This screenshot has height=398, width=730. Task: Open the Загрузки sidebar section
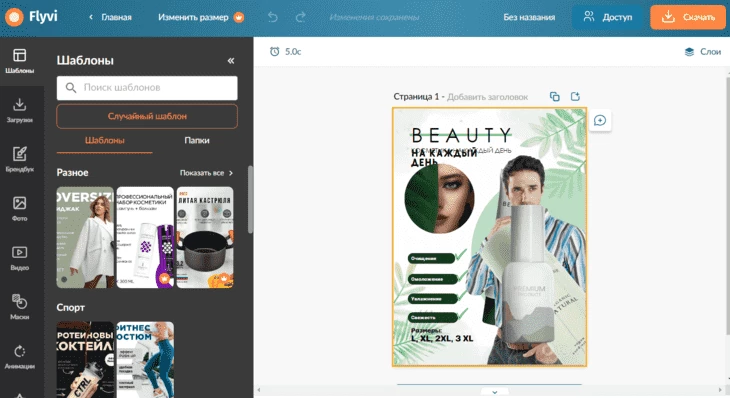20,110
